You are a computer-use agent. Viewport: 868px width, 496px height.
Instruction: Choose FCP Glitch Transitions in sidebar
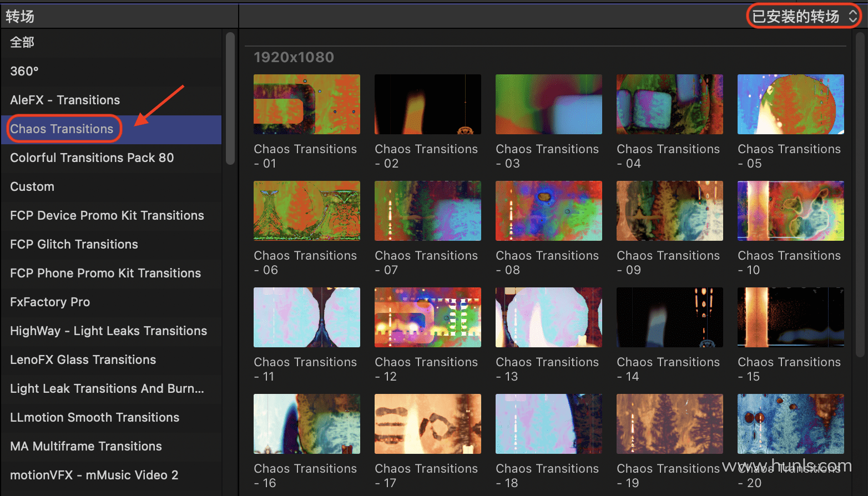point(74,244)
